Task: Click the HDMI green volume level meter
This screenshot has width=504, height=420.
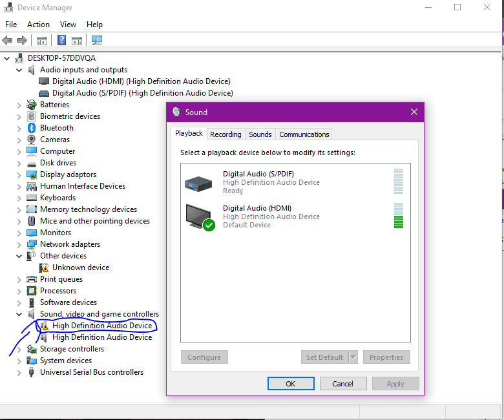Action: click(x=399, y=215)
